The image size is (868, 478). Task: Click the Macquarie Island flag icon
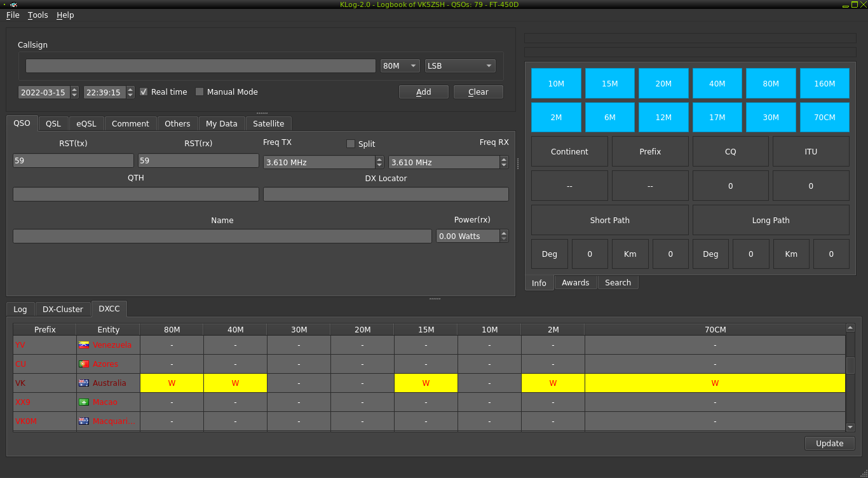(x=83, y=421)
